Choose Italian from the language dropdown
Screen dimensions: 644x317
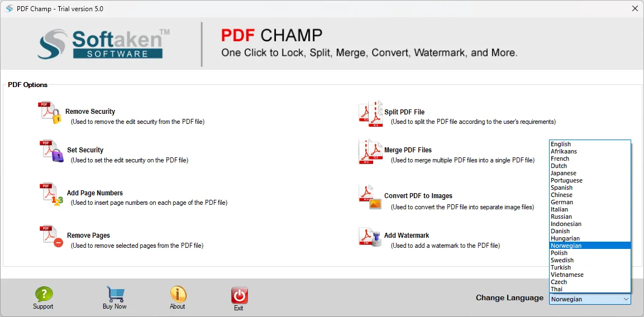(x=590, y=209)
